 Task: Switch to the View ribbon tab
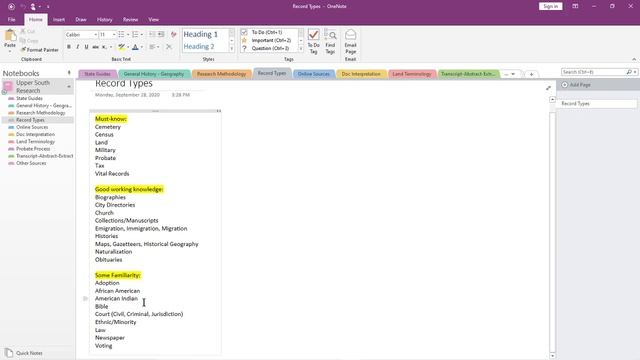point(153,20)
